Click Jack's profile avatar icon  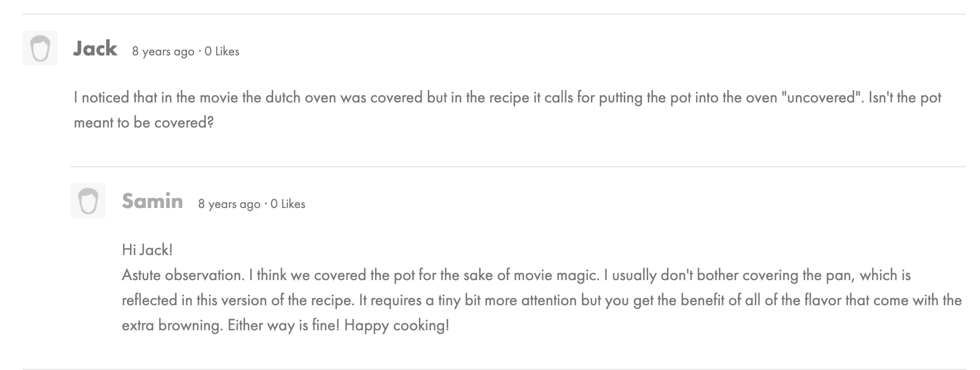pyautogui.click(x=40, y=49)
